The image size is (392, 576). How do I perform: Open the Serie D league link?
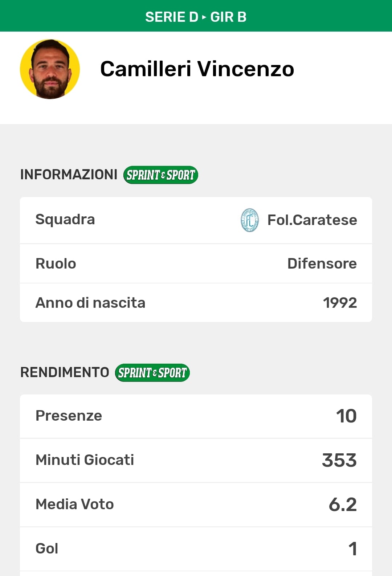(x=171, y=17)
